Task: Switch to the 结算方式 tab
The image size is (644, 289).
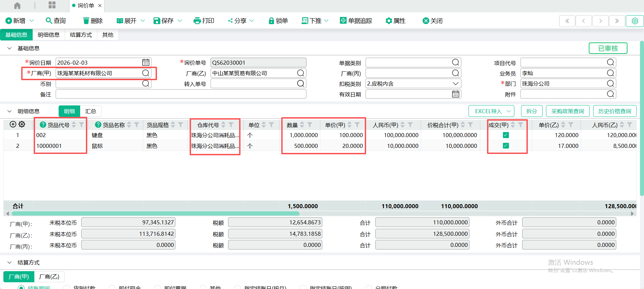Action: pyautogui.click(x=81, y=35)
